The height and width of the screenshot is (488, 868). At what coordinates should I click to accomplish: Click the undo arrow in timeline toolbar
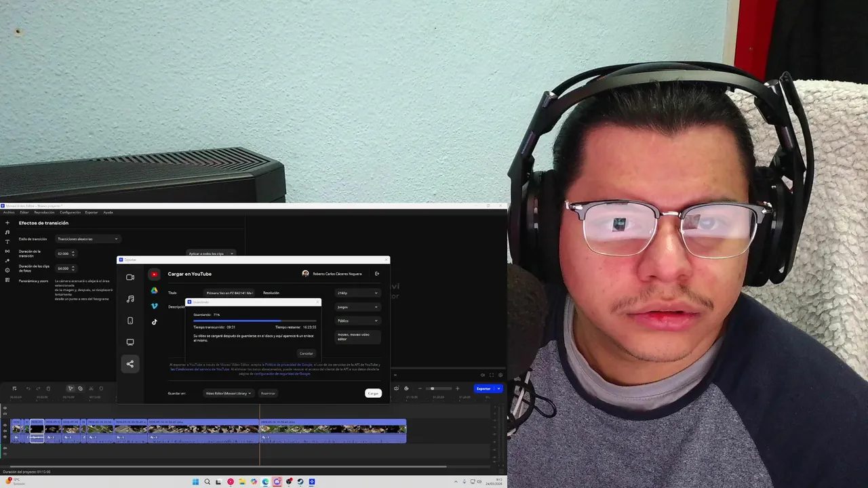pyautogui.click(x=28, y=388)
